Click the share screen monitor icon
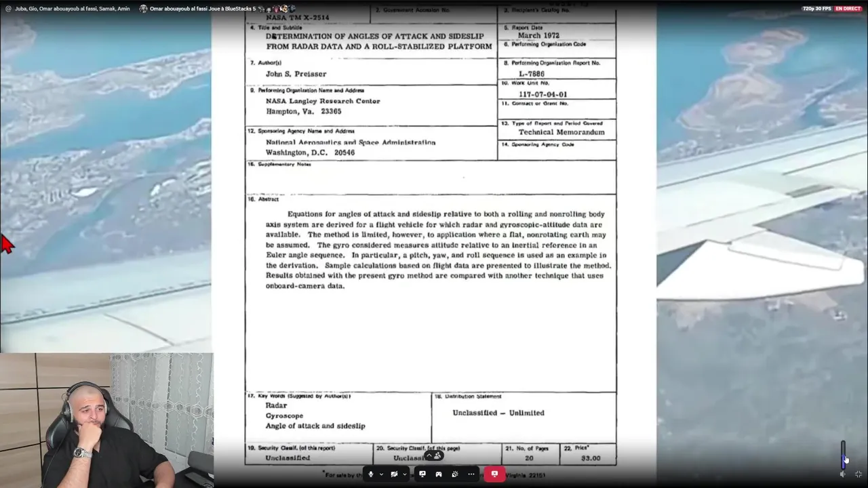Image resolution: width=868 pixels, height=488 pixels. point(422,474)
